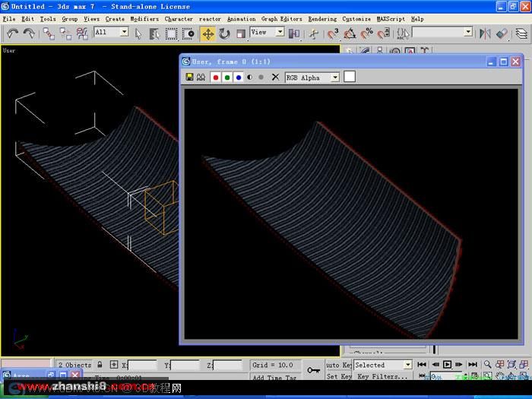Click the white color swatch in render window
The image size is (532, 399).
(350, 77)
